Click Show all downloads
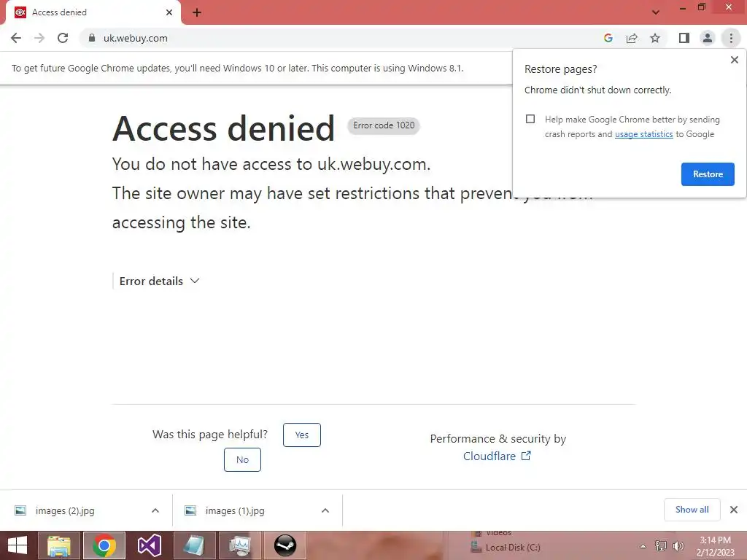This screenshot has height=560, width=747. point(692,510)
